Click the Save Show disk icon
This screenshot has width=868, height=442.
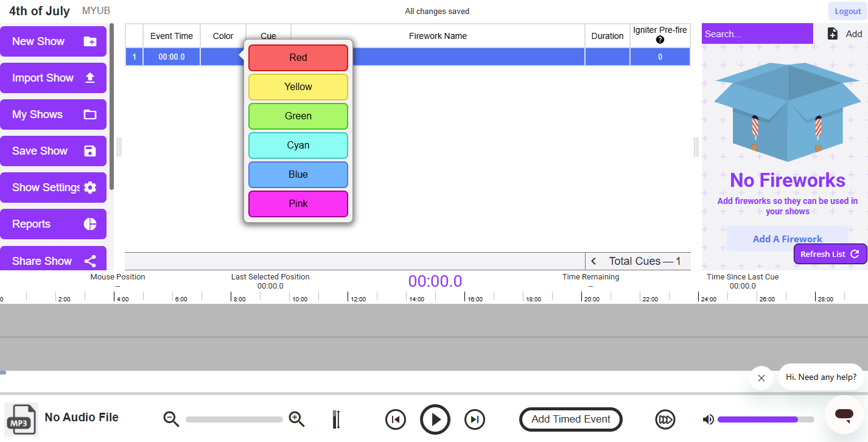click(x=89, y=150)
